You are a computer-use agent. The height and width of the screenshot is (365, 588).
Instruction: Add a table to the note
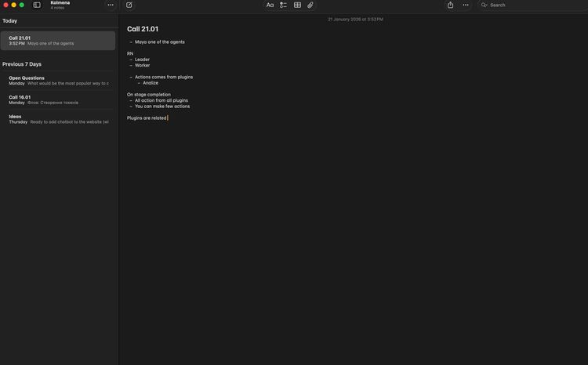coord(297,5)
